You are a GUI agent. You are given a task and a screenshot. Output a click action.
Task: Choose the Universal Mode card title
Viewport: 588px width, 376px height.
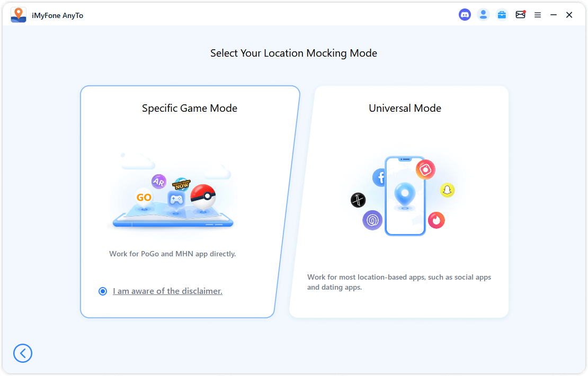click(405, 109)
